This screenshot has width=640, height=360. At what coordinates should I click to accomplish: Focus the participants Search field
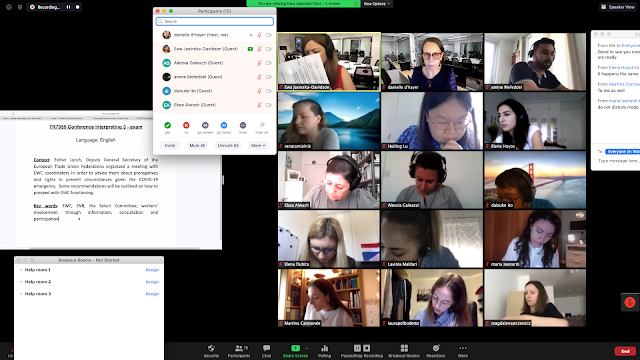click(x=215, y=21)
